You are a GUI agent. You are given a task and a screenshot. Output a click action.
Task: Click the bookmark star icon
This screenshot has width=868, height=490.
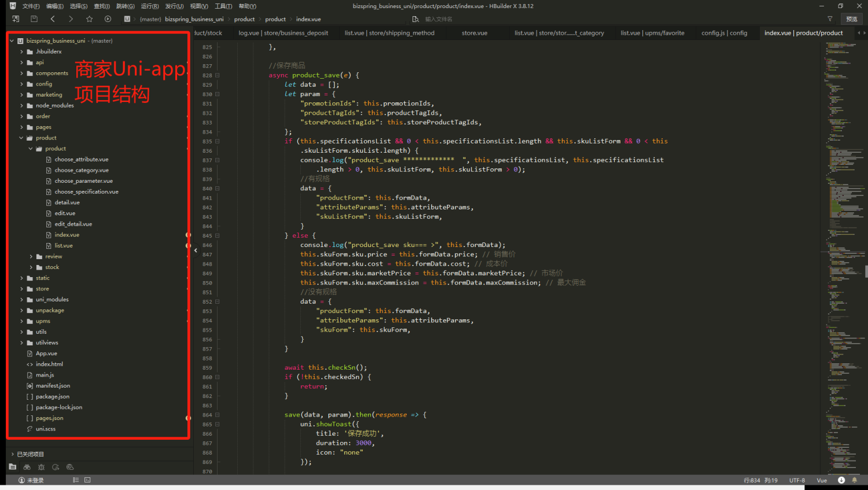pyautogui.click(x=89, y=19)
